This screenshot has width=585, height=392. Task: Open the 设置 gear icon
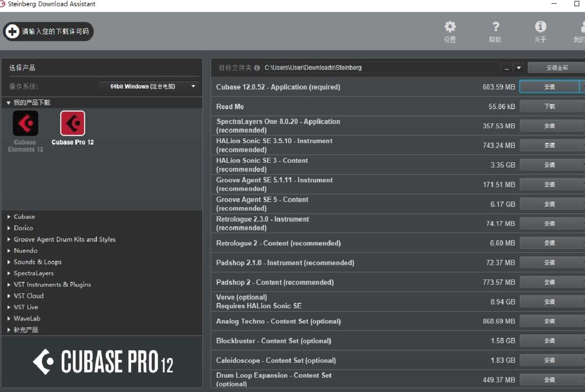[450, 27]
